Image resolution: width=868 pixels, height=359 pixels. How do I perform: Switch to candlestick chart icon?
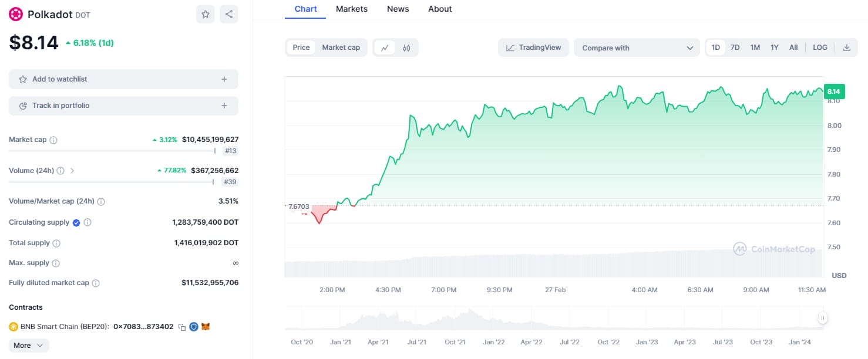coord(406,48)
